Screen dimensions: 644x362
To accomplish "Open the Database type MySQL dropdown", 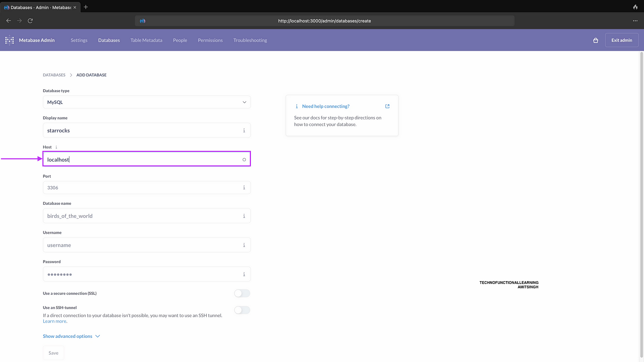I will point(147,102).
